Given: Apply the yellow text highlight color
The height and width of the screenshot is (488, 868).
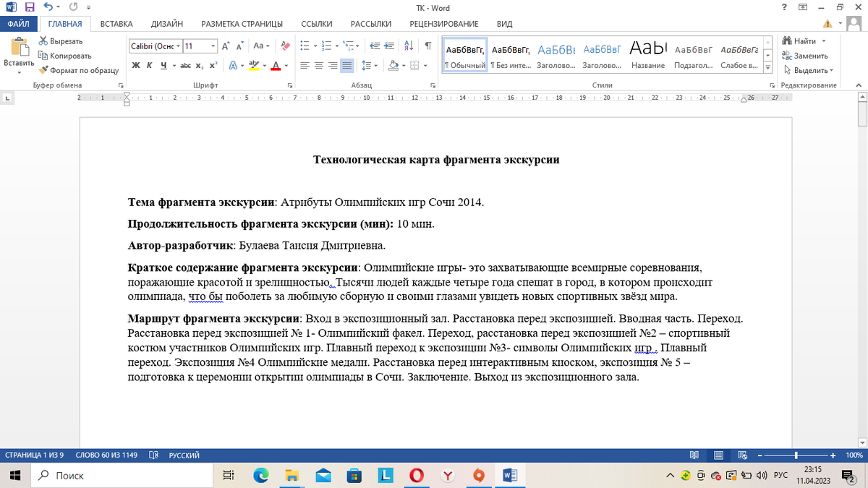Looking at the screenshot, I should point(253,65).
